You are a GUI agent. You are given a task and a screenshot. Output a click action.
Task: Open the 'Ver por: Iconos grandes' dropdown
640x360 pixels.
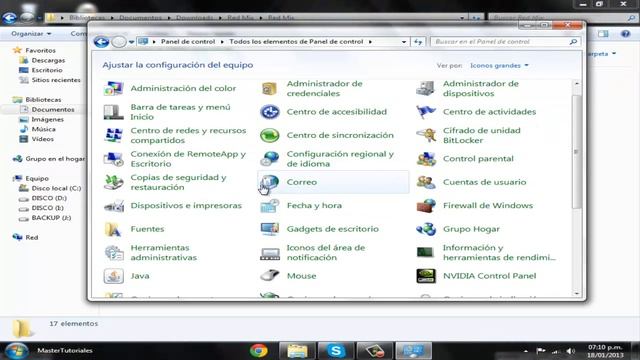499,65
